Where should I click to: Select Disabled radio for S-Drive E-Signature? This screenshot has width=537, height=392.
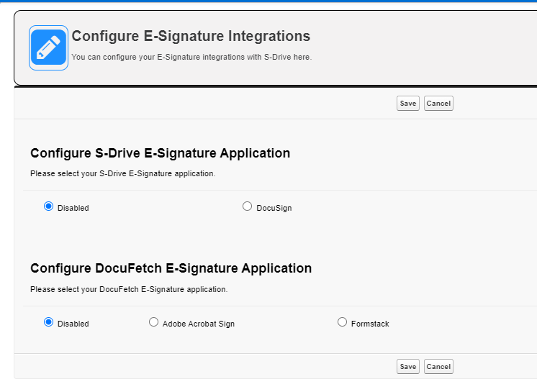pos(49,206)
